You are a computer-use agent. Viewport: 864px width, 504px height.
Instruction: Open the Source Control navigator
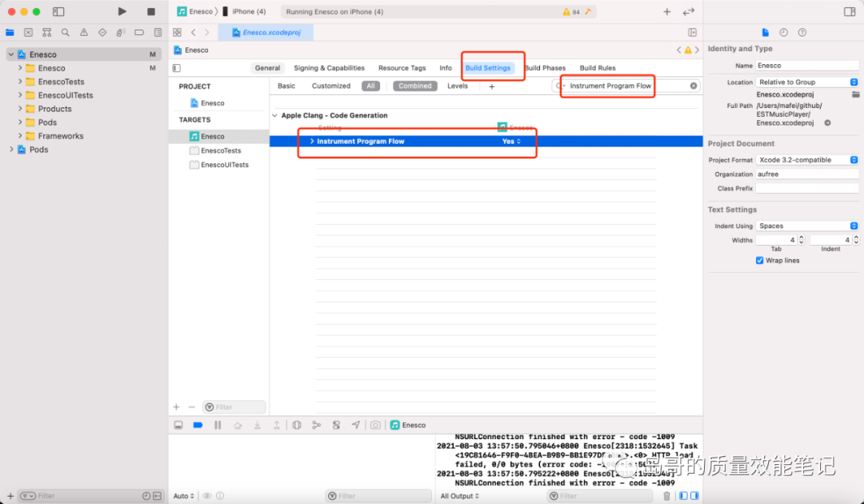coord(28,33)
